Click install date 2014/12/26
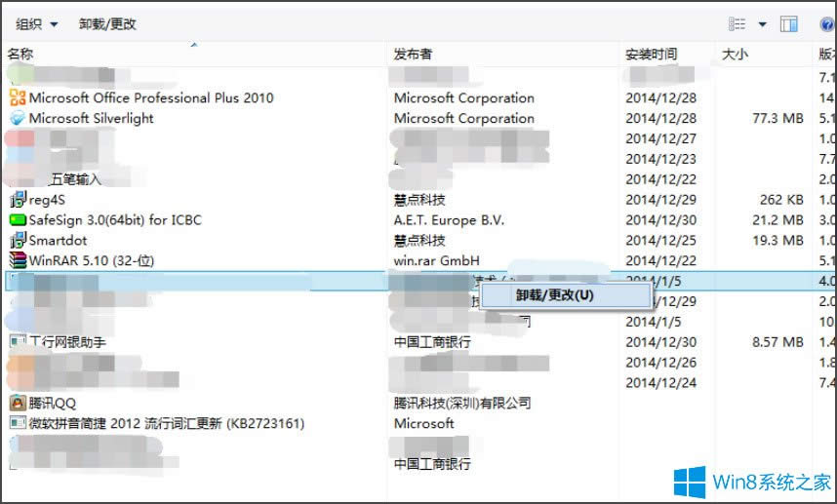837x504 pixels. [x=660, y=362]
